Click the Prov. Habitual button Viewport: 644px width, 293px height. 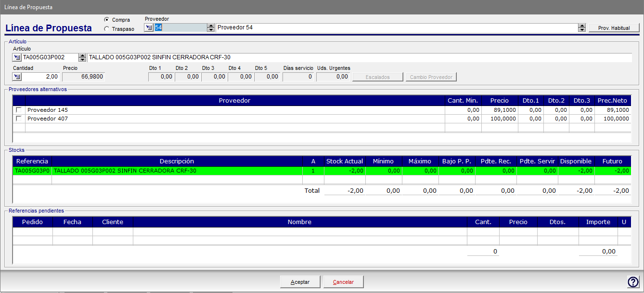pos(614,28)
